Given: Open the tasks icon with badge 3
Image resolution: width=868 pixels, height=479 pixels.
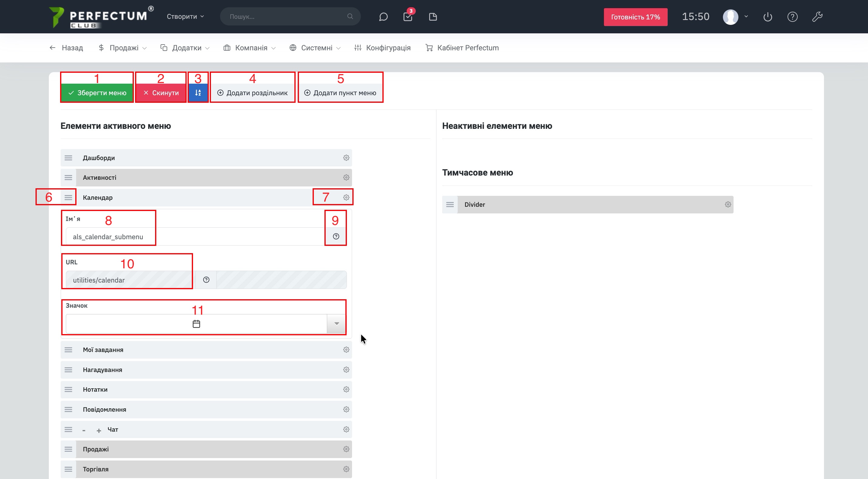Looking at the screenshot, I should tap(408, 17).
